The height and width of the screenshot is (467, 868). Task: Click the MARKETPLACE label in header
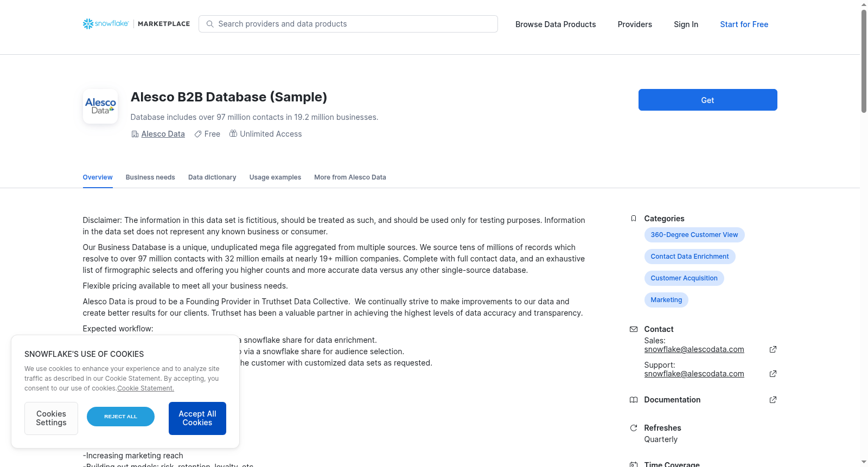point(164,24)
